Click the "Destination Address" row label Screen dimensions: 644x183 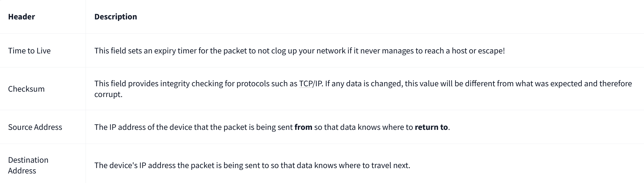tap(28, 165)
